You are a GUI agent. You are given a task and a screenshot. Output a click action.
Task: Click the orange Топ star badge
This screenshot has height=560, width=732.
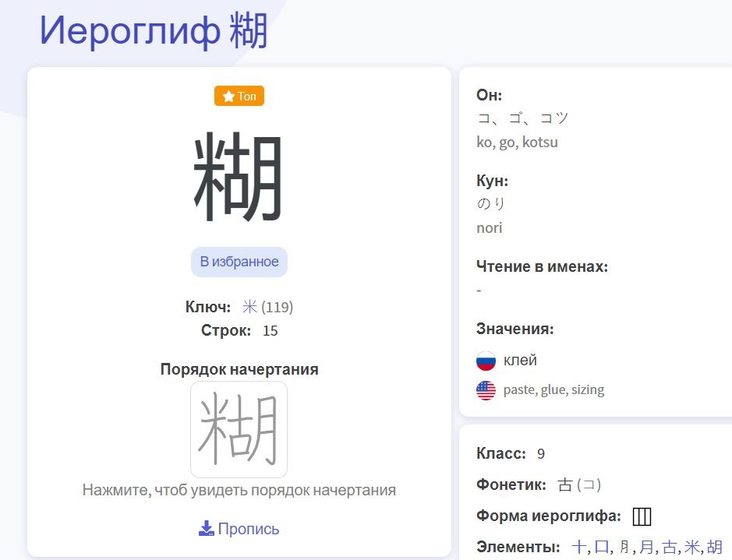click(x=239, y=96)
